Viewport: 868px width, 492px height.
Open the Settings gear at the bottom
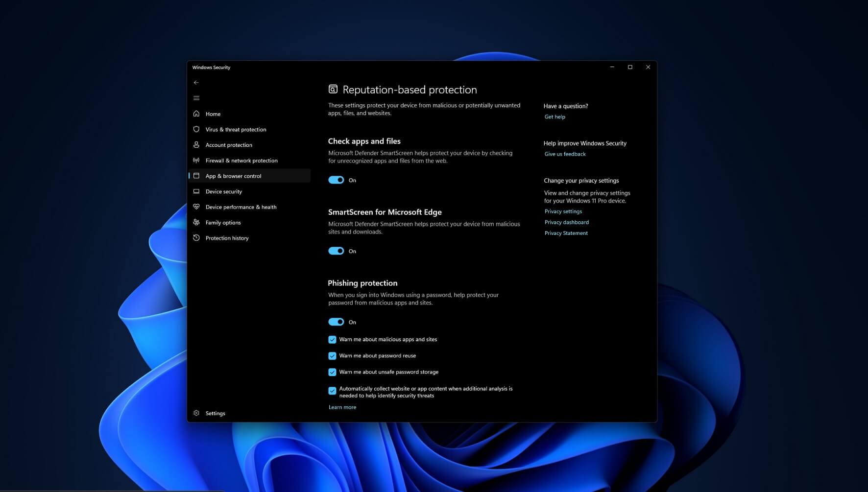point(196,413)
